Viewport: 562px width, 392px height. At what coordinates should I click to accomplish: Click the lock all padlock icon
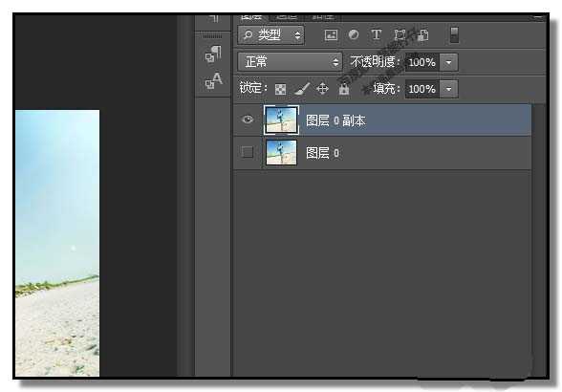pos(344,89)
